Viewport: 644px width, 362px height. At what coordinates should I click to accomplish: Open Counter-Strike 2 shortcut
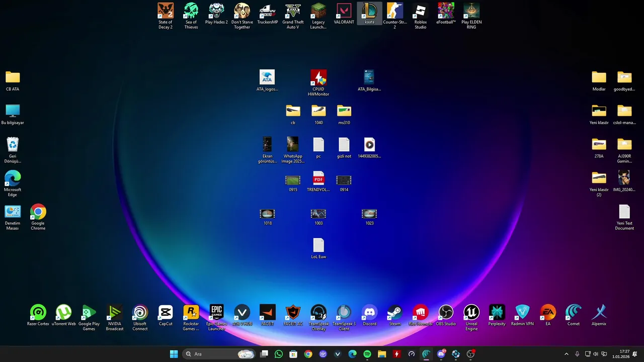point(395,16)
